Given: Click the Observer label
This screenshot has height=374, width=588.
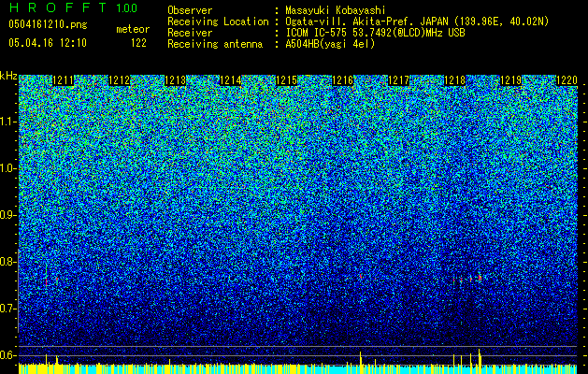Looking at the screenshot, I should point(190,10).
